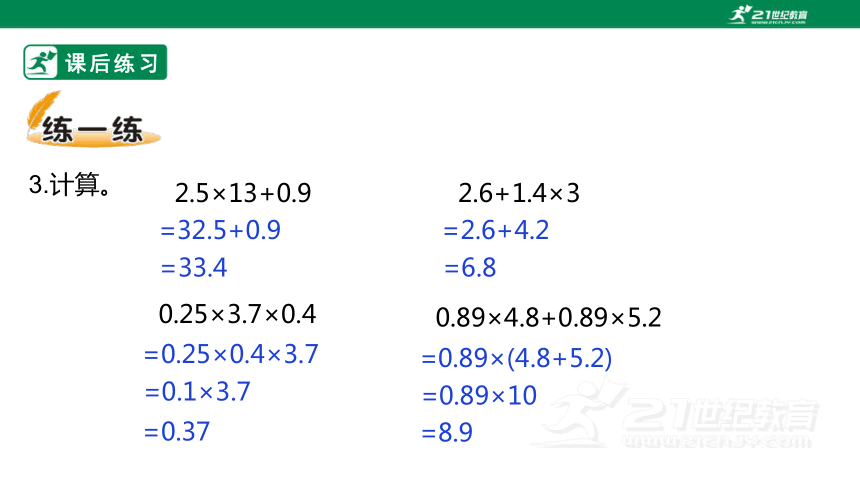Select the expression 2.5×13+0.9
The height and width of the screenshot is (484, 860).
(x=243, y=193)
